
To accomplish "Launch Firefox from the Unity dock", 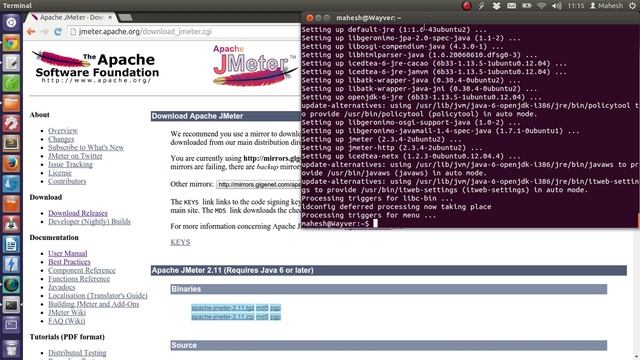I will click(x=11, y=163).
